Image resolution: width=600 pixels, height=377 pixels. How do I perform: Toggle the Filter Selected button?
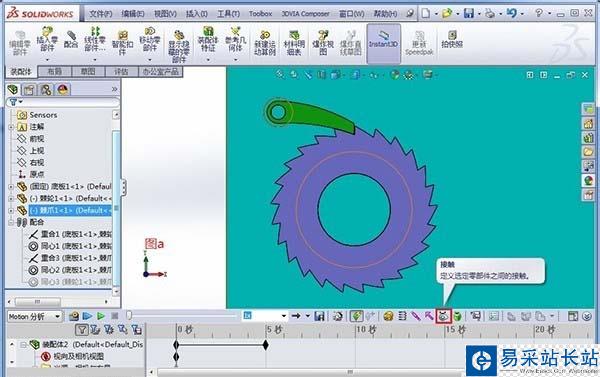(x=122, y=330)
